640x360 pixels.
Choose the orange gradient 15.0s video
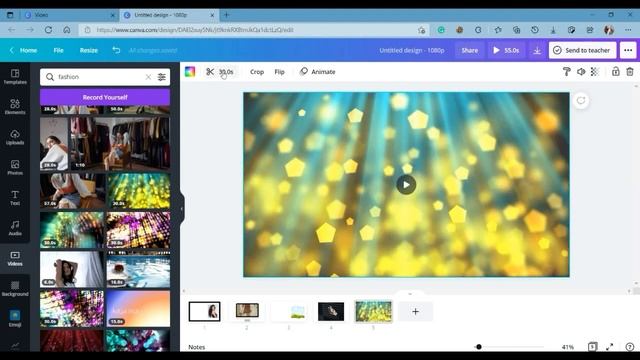pos(138,309)
